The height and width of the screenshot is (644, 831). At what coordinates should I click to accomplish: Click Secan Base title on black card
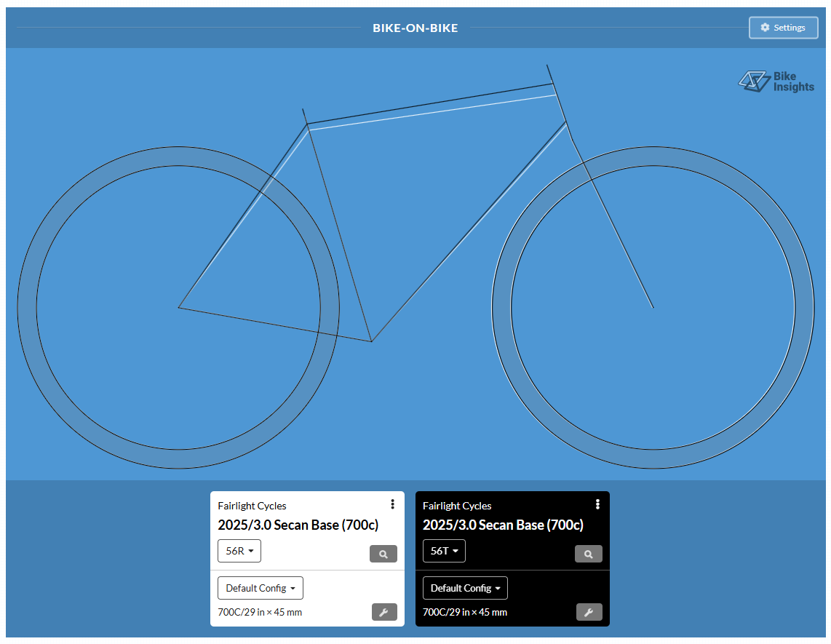click(x=503, y=525)
